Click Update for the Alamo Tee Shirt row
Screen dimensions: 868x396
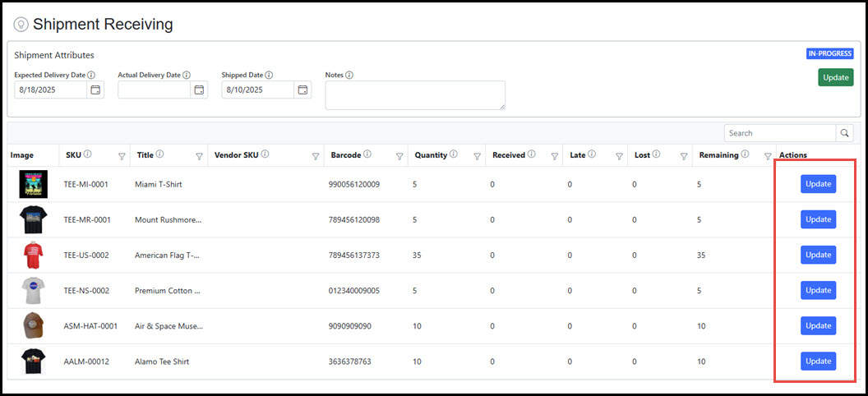pos(818,361)
